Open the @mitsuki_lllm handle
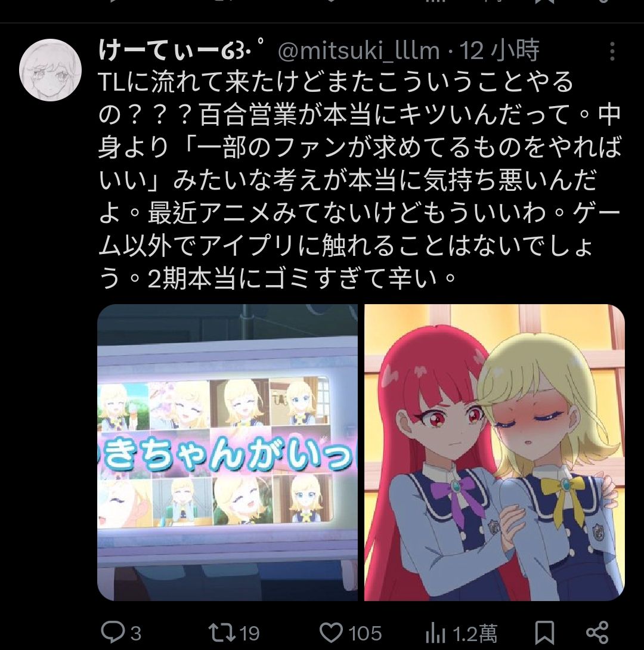The image size is (644, 650). coord(358,51)
